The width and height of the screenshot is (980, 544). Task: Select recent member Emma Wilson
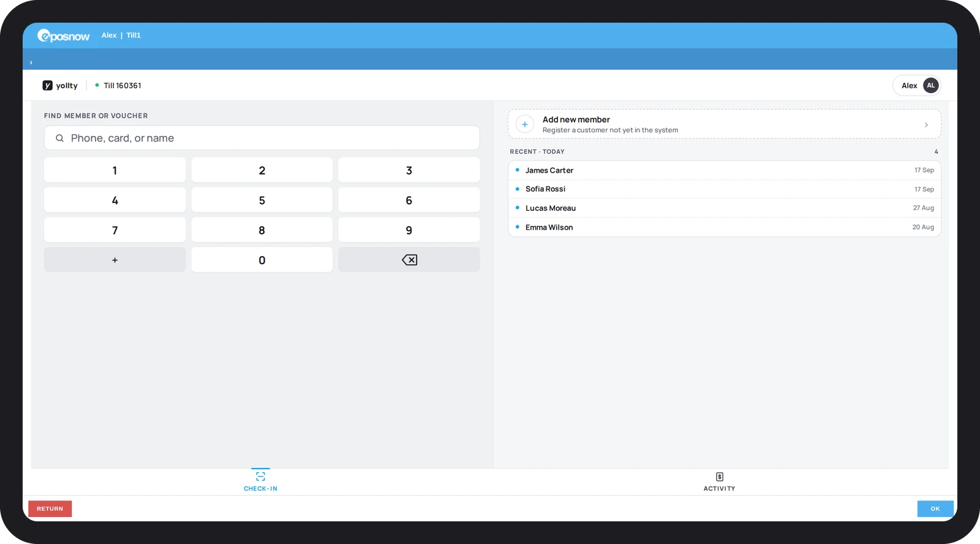coord(725,227)
